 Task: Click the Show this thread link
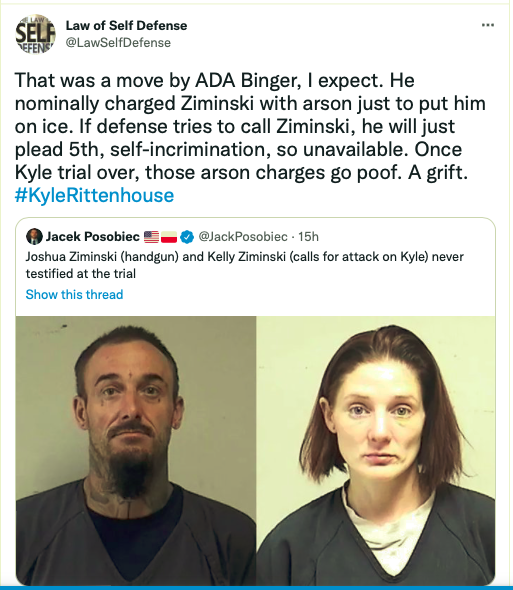(x=75, y=294)
